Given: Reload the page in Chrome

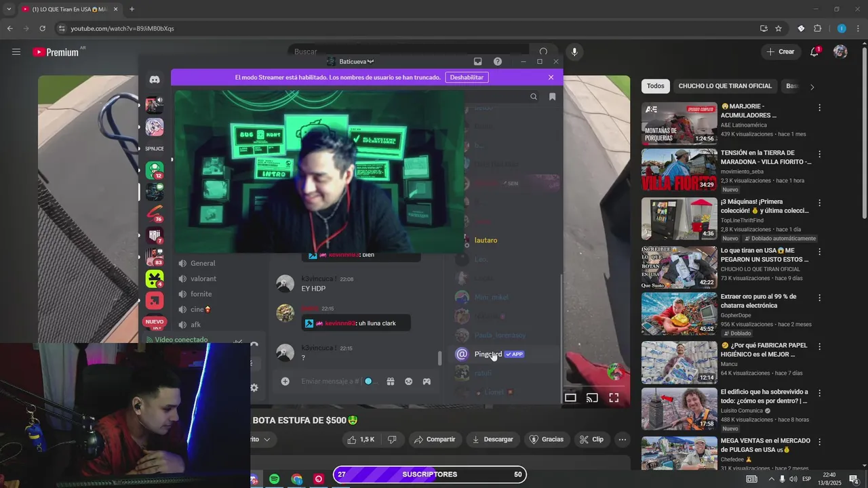Looking at the screenshot, I should click(x=42, y=28).
